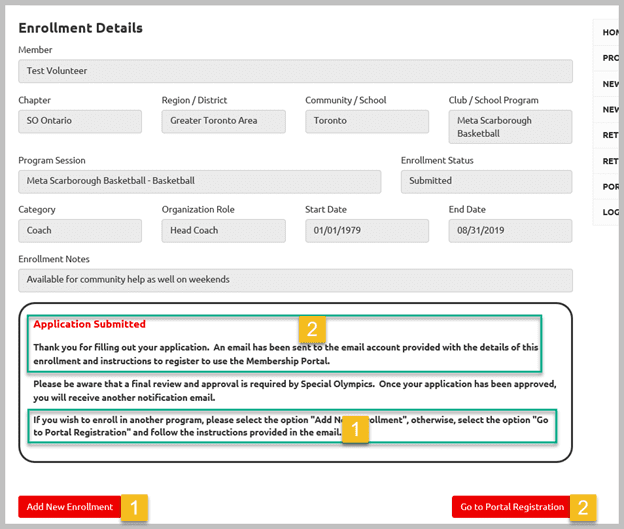Screen dimensions: 624x529
Task: Click the Community / School label
Action: point(345,100)
